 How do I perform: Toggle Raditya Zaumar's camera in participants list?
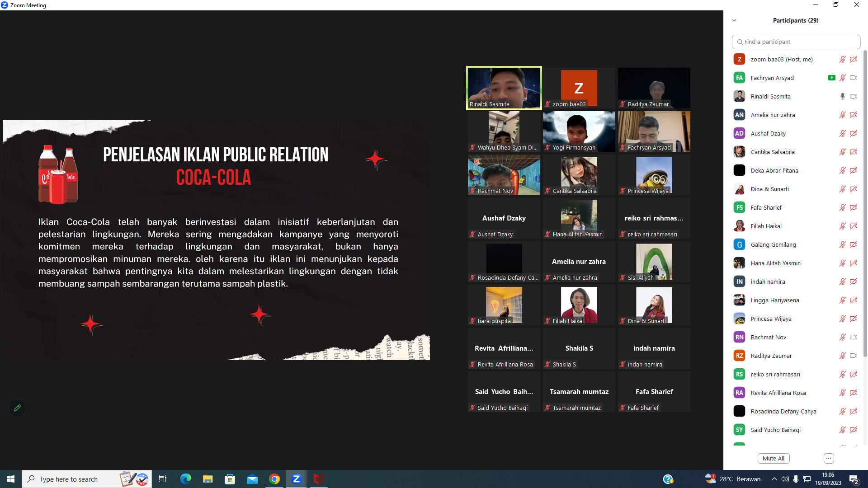click(x=854, y=356)
